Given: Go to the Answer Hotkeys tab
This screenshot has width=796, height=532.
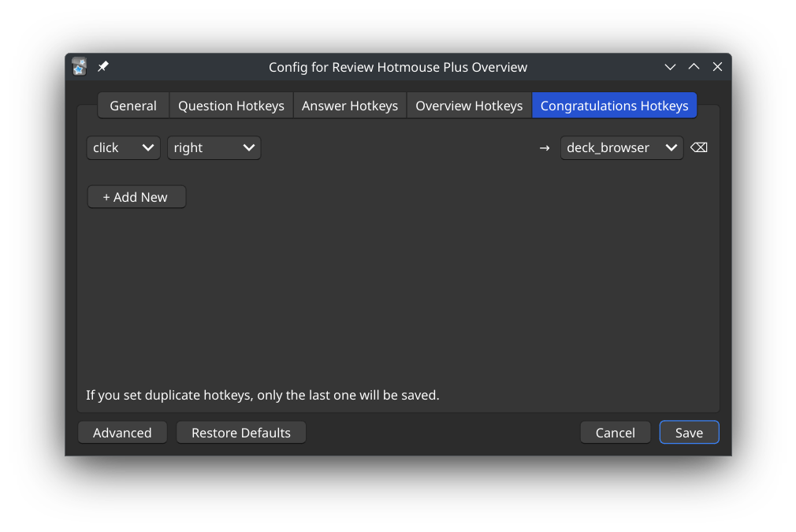Looking at the screenshot, I should pos(350,106).
